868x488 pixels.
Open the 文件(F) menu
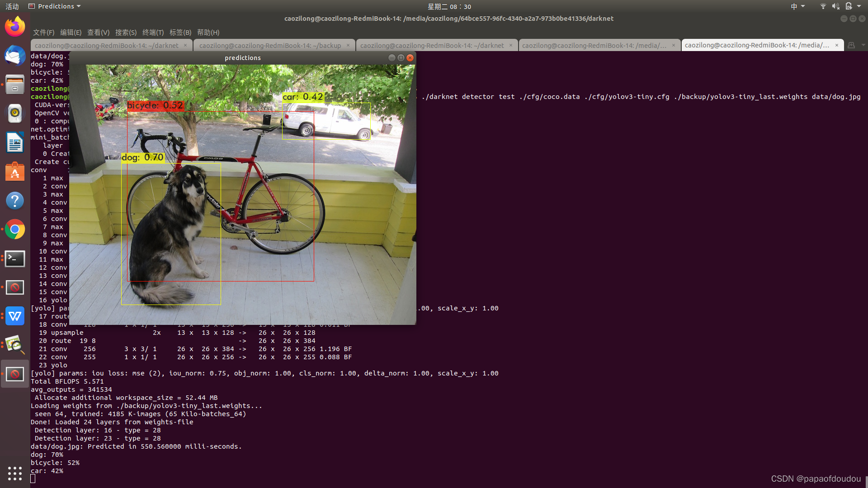point(43,33)
